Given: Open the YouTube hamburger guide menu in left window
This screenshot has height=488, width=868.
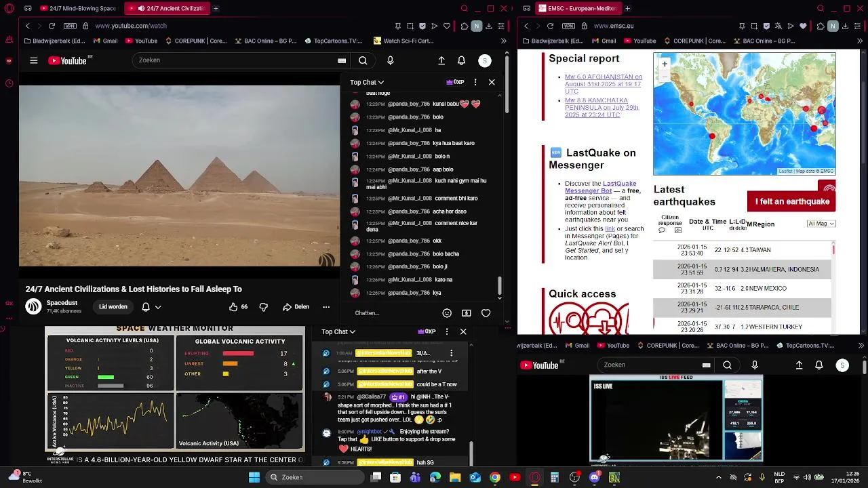Looking at the screenshot, I should tap(33, 60).
